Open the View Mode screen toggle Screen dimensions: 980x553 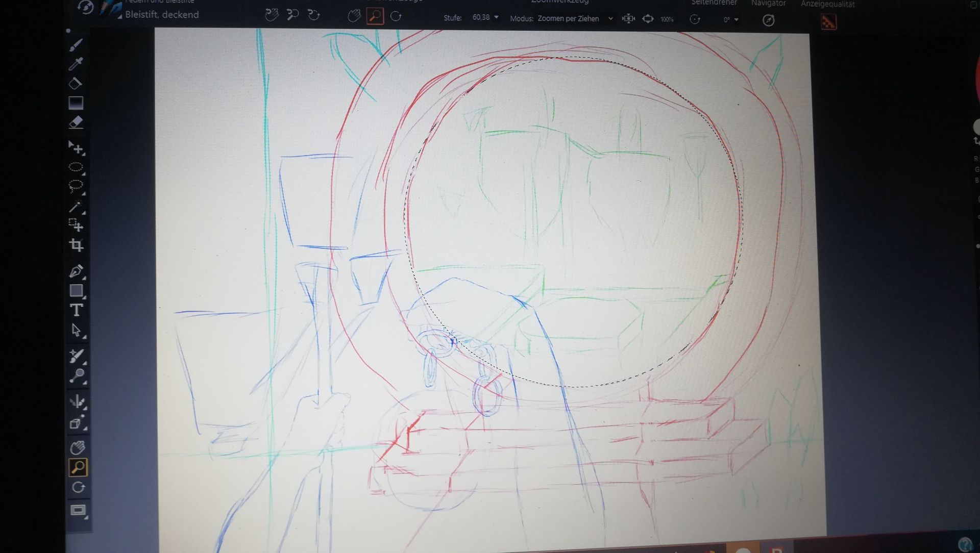[x=79, y=511]
